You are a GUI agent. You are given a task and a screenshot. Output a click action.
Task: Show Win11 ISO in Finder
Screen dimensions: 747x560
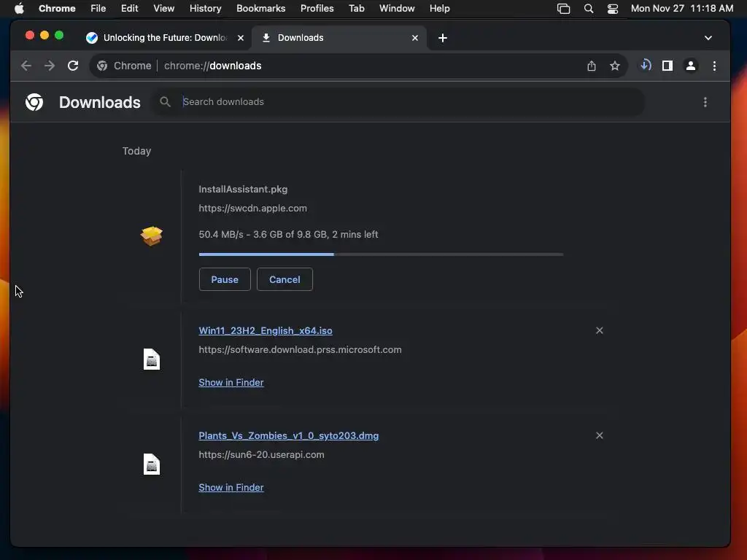click(231, 382)
